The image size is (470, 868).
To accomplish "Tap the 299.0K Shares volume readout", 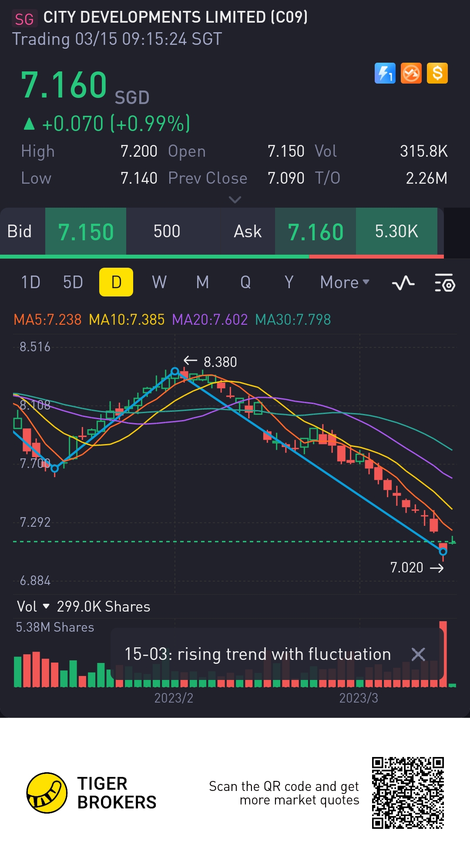I will pos(104,606).
